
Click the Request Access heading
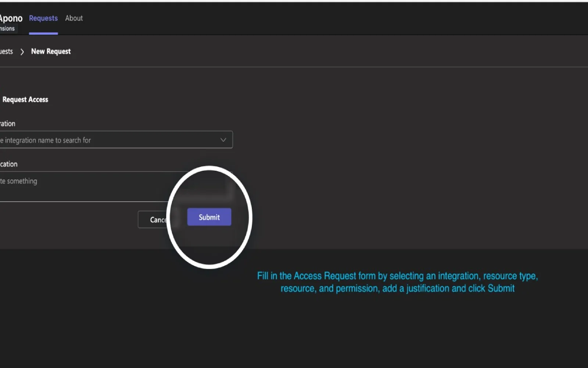click(x=25, y=100)
